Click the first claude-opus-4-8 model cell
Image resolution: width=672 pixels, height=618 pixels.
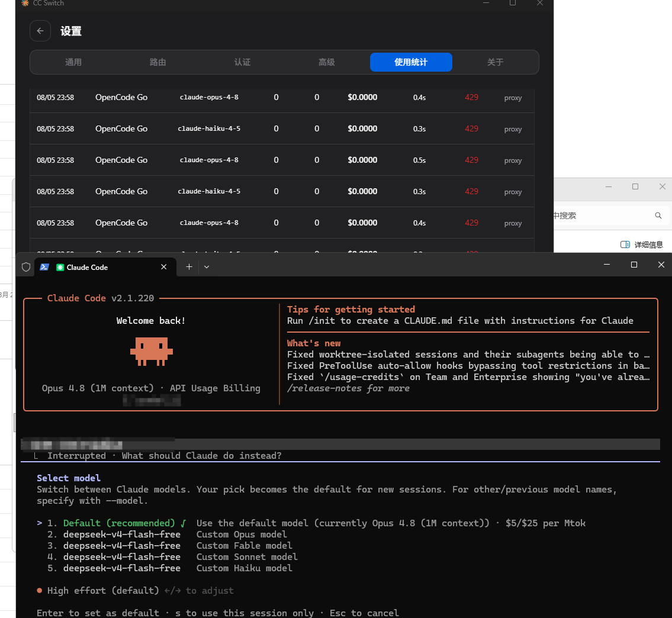(x=209, y=97)
